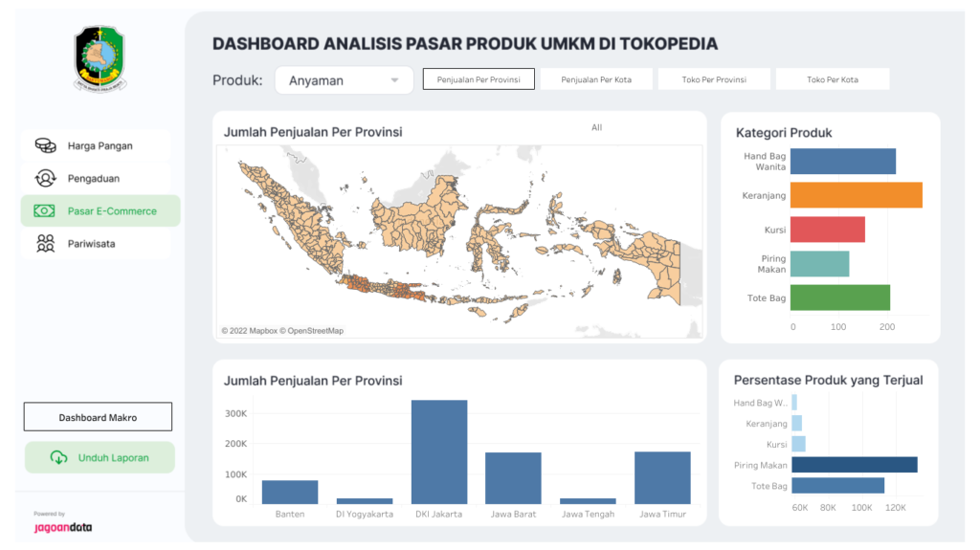980x550 pixels.
Task: Click the Pariwisata people icon
Action: point(45,243)
